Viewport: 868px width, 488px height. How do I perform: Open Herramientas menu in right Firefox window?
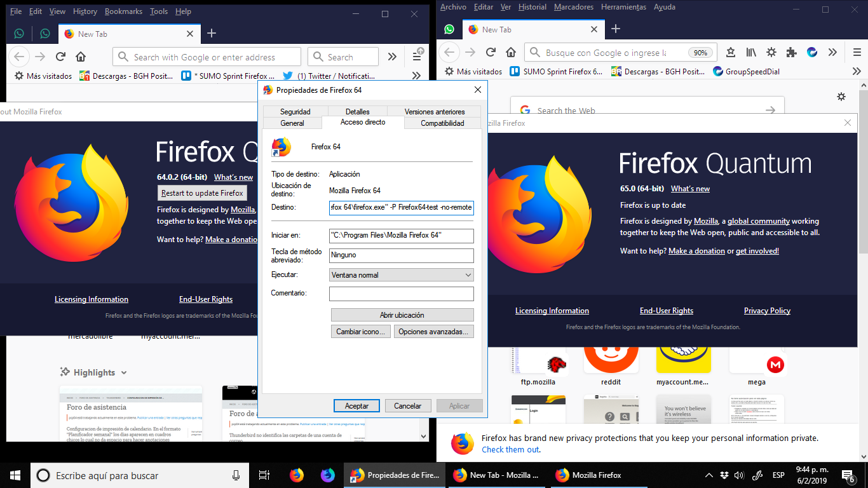tap(623, 7)
